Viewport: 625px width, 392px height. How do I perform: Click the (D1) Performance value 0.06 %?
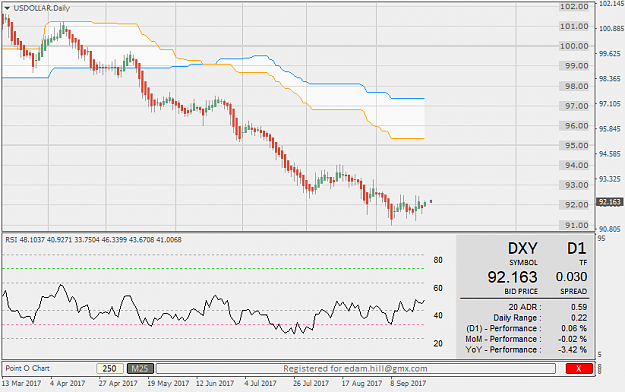pos(574,328)
